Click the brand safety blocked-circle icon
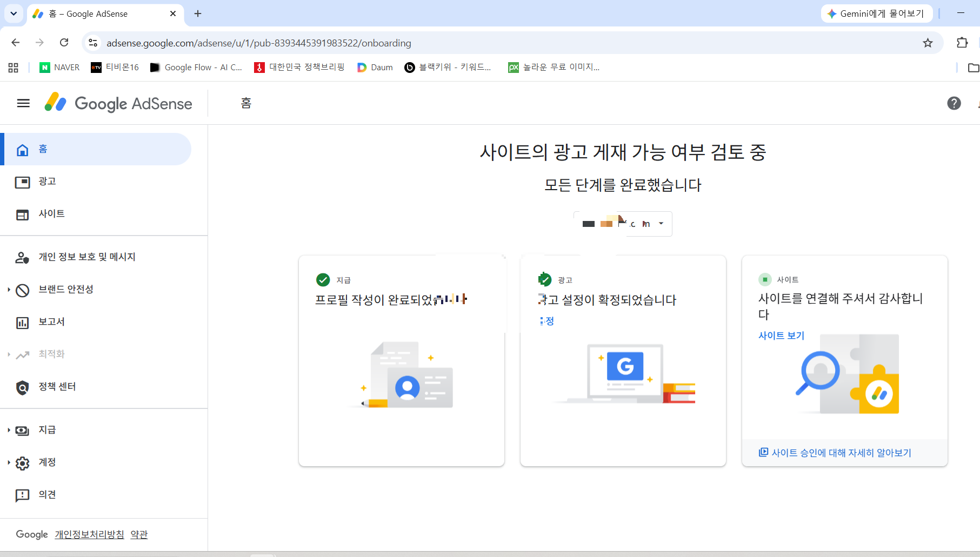 pyautogui.click(x=22, y=290)
